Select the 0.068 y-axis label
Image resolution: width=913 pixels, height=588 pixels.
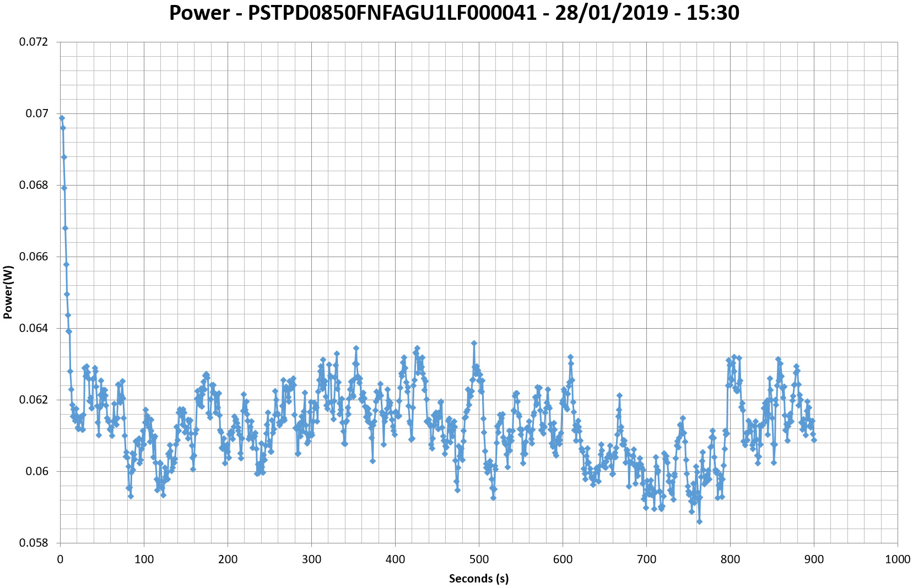point(34,185)
